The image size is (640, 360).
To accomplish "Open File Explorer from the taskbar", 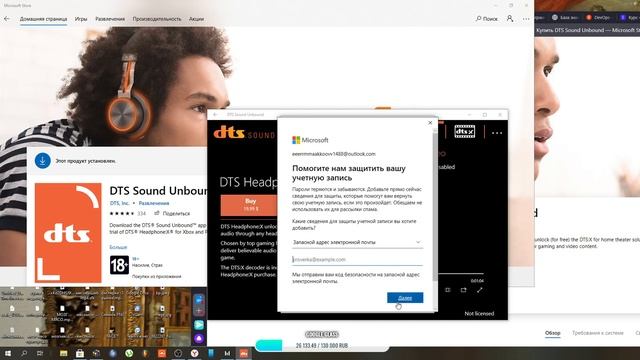I will 63,353.
